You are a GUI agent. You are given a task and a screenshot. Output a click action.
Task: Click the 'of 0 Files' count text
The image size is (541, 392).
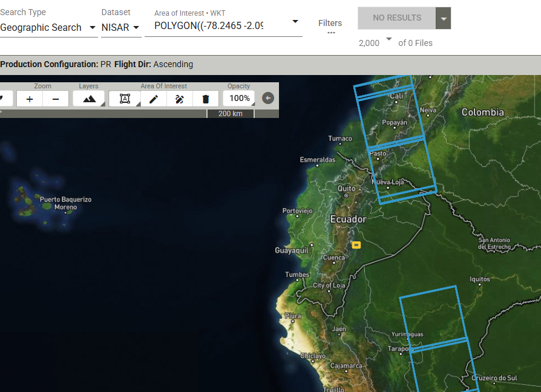pos(415,43)
